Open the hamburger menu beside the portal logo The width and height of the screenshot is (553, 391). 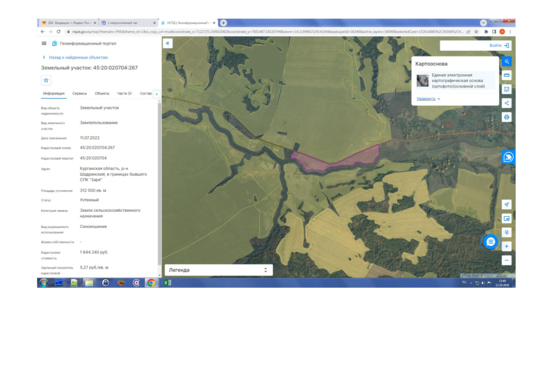click(44, 43)
